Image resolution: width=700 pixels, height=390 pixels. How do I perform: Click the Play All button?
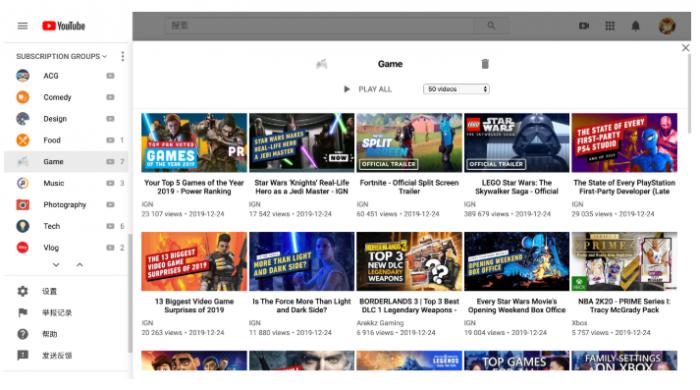tap(367, 89)
